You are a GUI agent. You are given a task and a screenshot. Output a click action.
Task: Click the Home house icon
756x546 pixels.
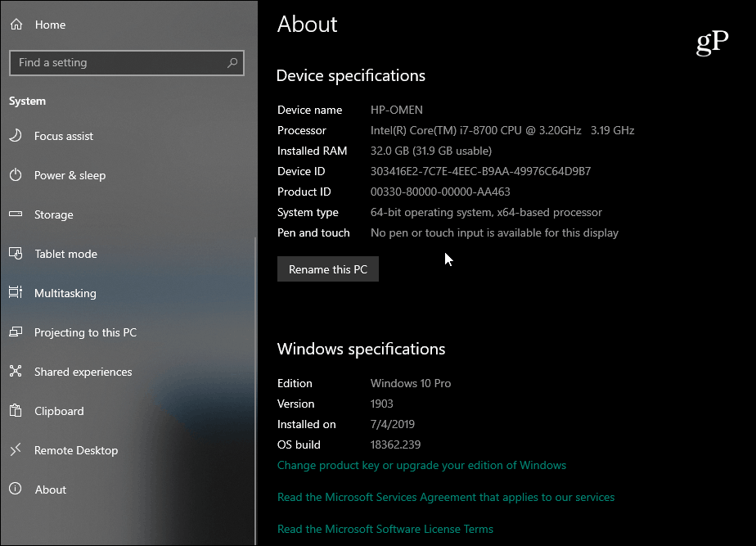coord(16,24)
